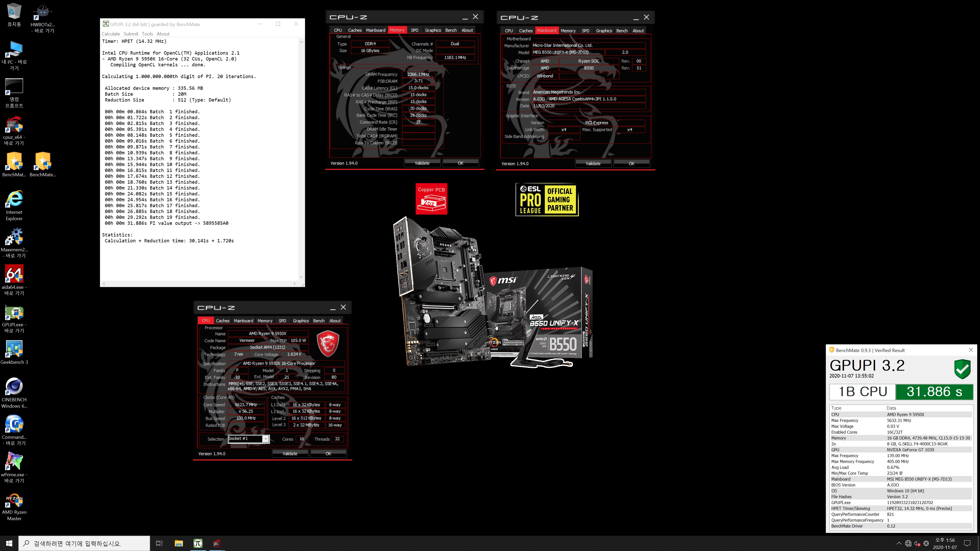
Task: Click Validate in the CPU tab CPU-Z window
Action: click(290, 453)
